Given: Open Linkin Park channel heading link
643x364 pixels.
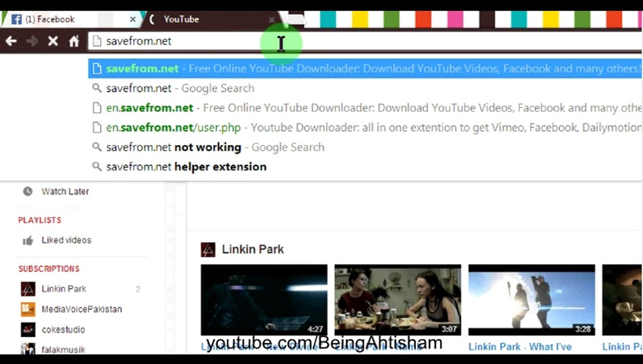Looking at the screenshot, I should click(253, 249).
